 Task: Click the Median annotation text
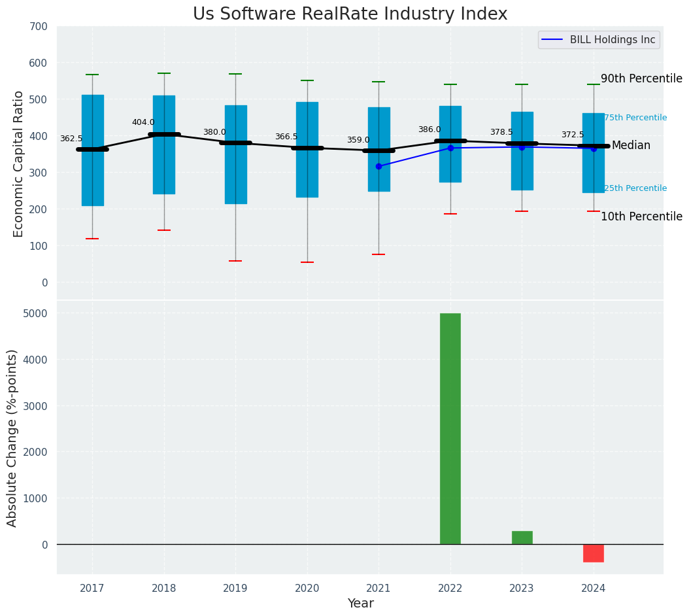[x=631, y=146]
